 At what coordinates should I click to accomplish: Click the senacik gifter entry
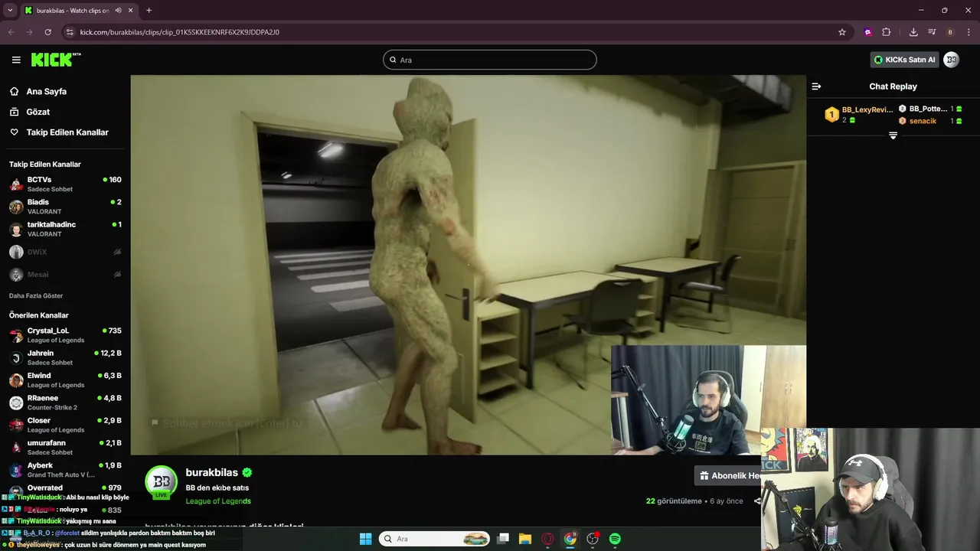[930, 121]
